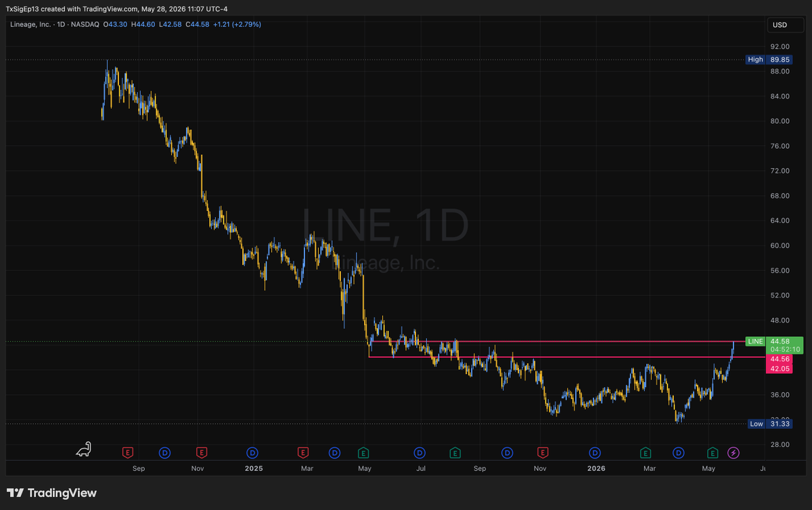
Task: Click the 28.00 price axis label
Action: (780, 444)
